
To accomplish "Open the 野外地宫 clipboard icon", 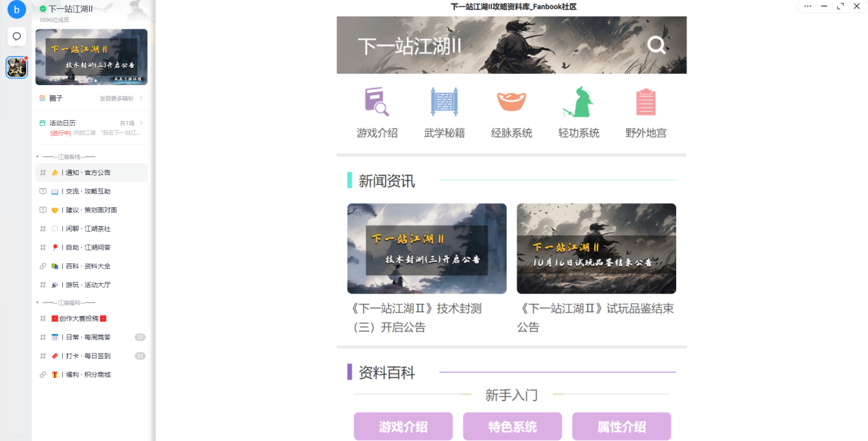I will pos(645,102).
